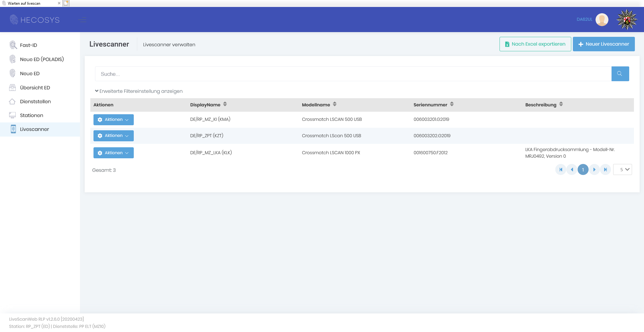This screenshot has width=644, height=332.
Task: Click the search magnifier button
Action: point(620,74)
